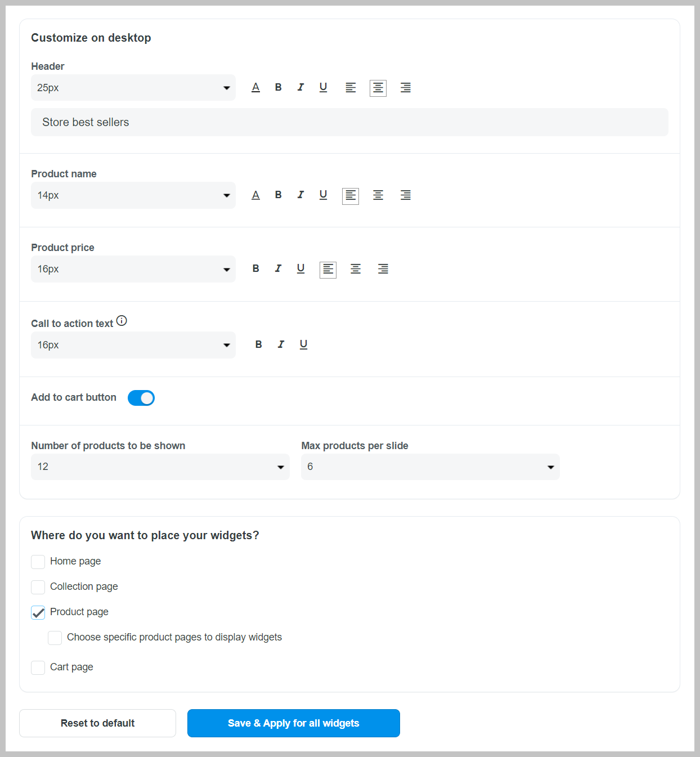The width and height of the screenshot is (700, 757).
Task: Right-align the Product price
Action: tap(383, 269)
